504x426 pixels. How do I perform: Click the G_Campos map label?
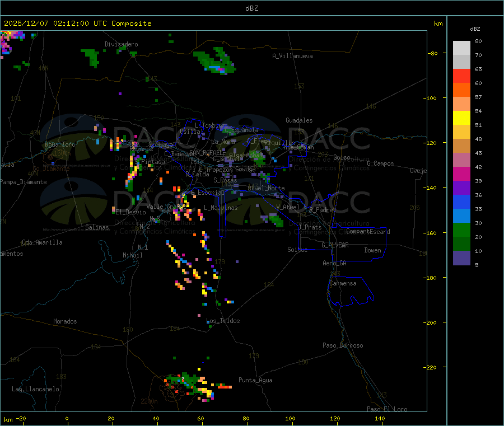coord(381,163)
